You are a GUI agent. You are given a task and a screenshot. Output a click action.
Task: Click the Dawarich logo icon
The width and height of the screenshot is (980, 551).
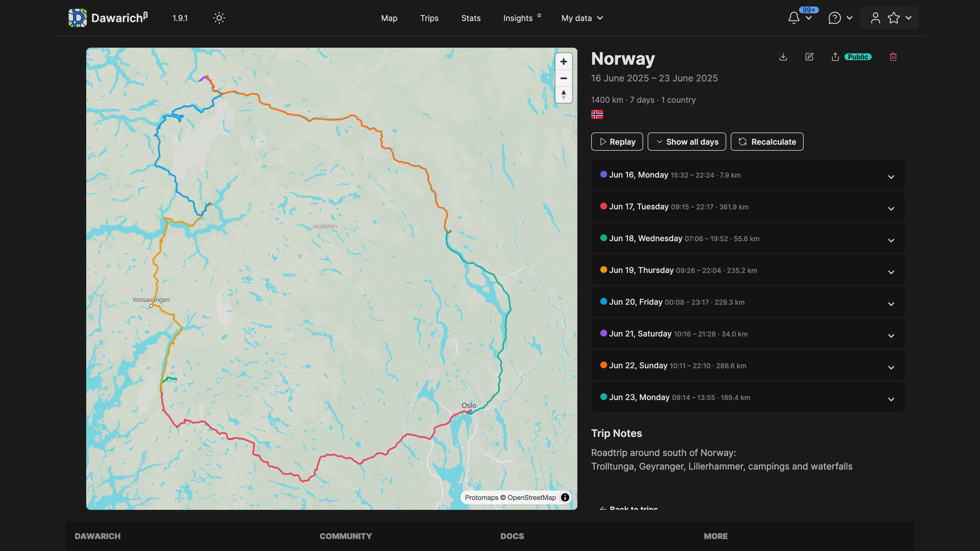tap(77, 18)
